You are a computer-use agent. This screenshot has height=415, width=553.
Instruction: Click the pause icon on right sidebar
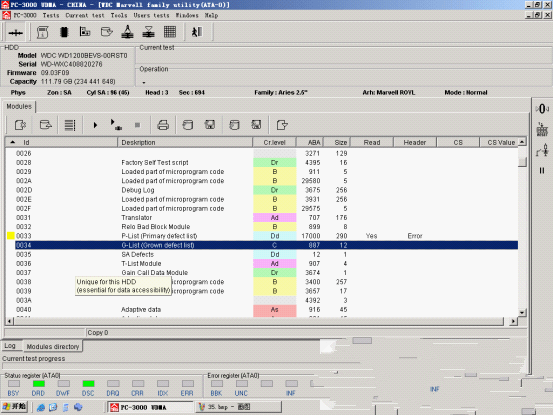click(542, 171)
